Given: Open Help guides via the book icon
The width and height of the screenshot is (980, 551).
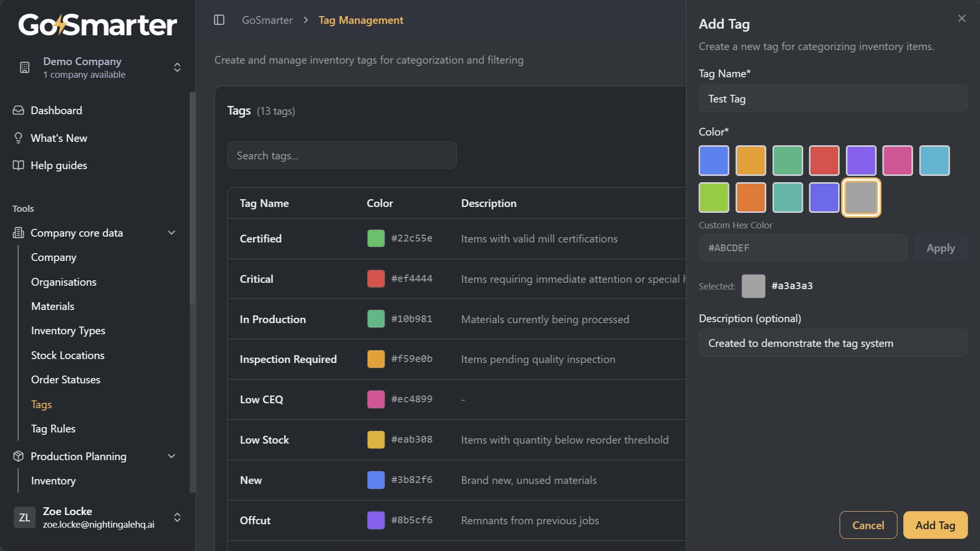Looking at the screenshot, I should (18, 165).
